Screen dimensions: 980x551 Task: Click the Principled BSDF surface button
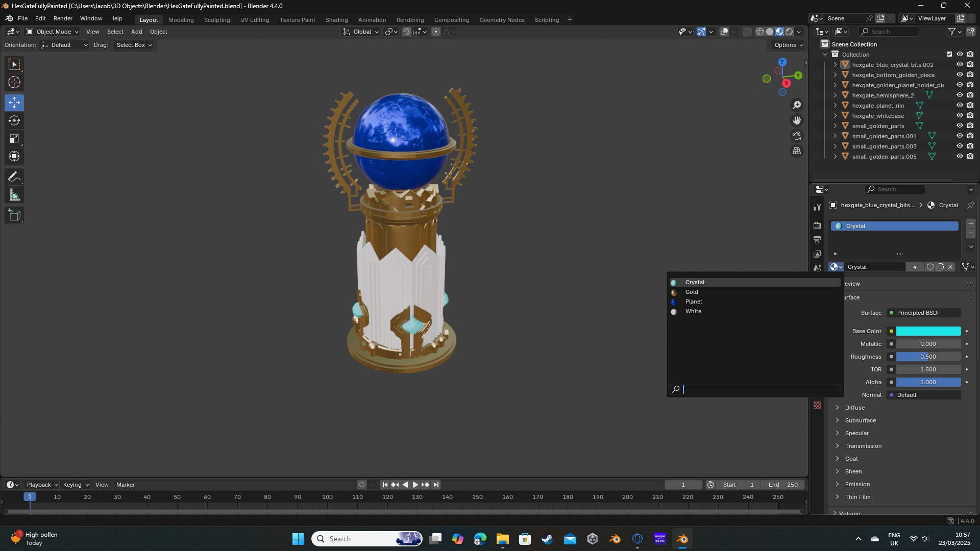[924, 313]
